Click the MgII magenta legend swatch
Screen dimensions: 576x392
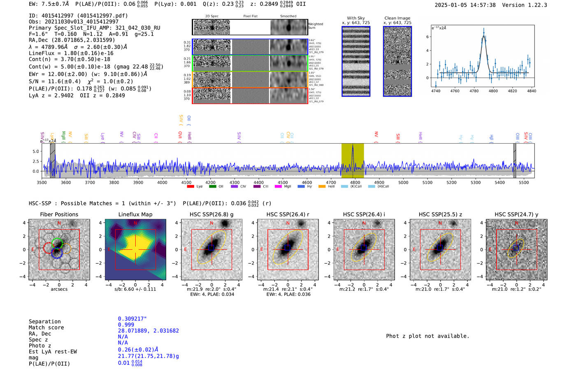(278, 186)
